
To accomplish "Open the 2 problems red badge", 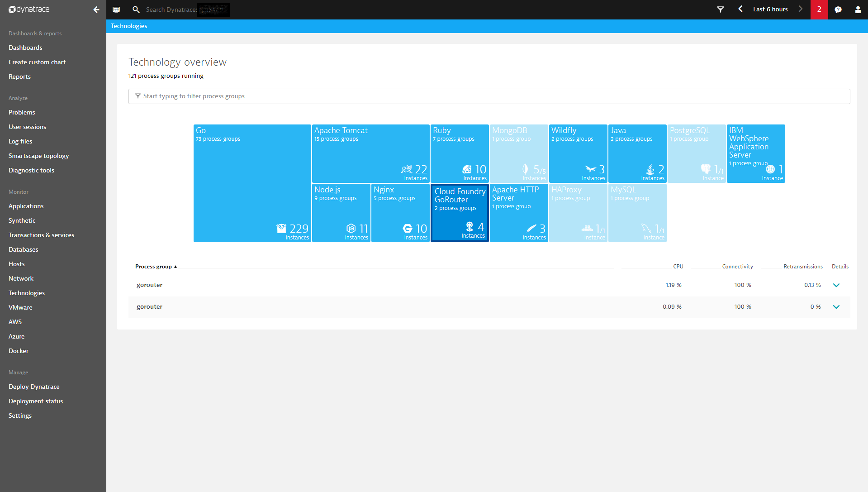I will [x=819, y=10].
